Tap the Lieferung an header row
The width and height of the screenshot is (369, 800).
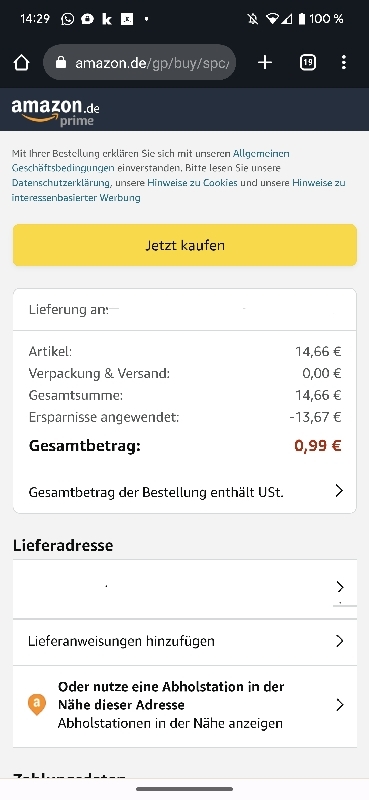(x=185, y=309)
